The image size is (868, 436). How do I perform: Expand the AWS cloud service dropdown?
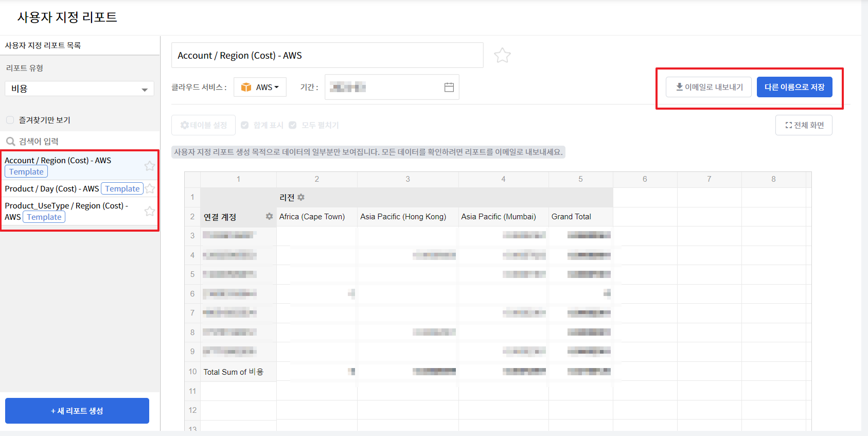[260, 88]
